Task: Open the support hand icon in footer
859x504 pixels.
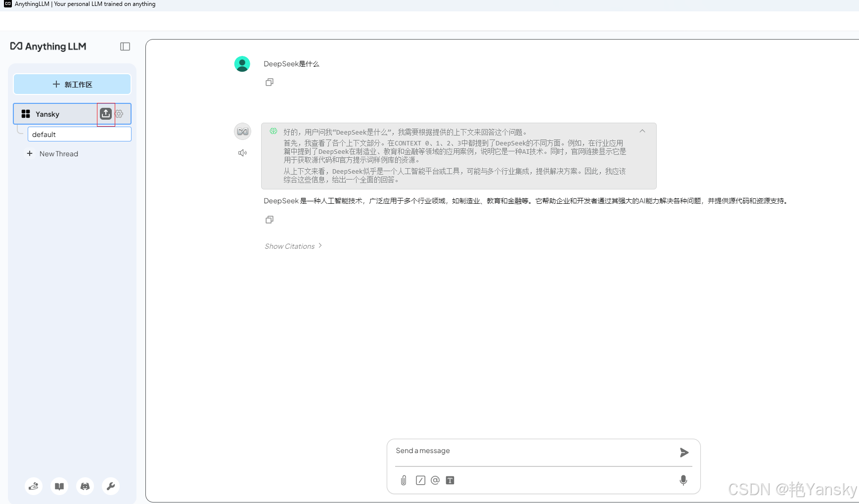Action: tap(34, 486)
